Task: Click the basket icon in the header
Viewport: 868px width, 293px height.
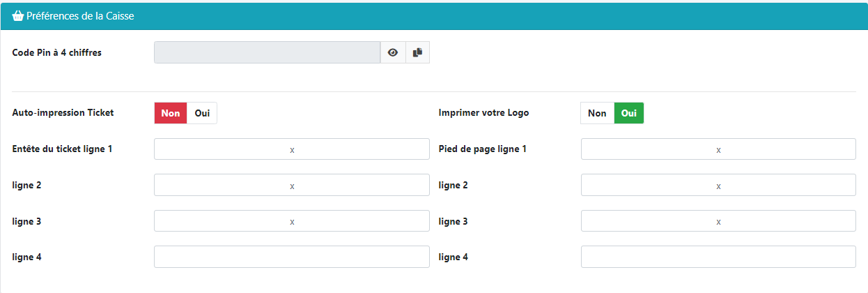Action: tap(18, 16)
